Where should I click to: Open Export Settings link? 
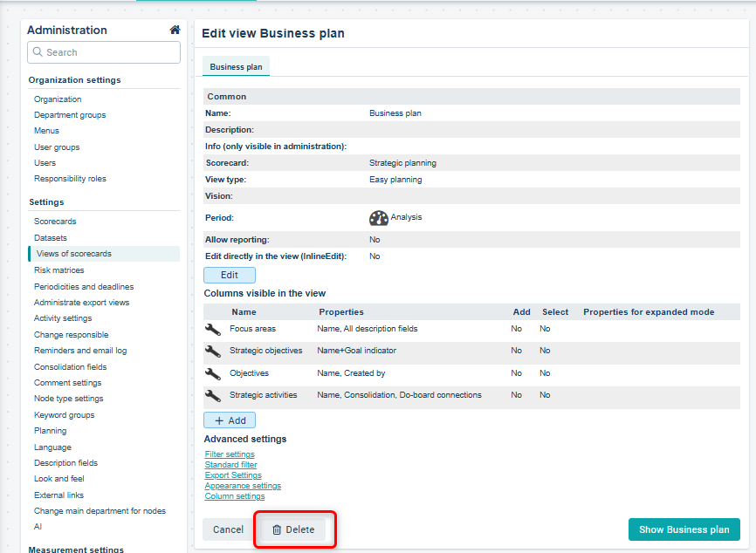[233, 475]
